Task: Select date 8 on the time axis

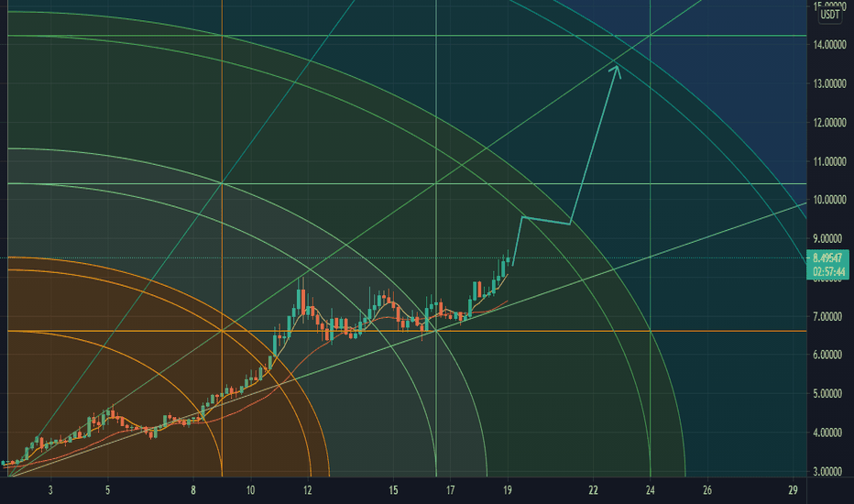Action: [192, 490]
